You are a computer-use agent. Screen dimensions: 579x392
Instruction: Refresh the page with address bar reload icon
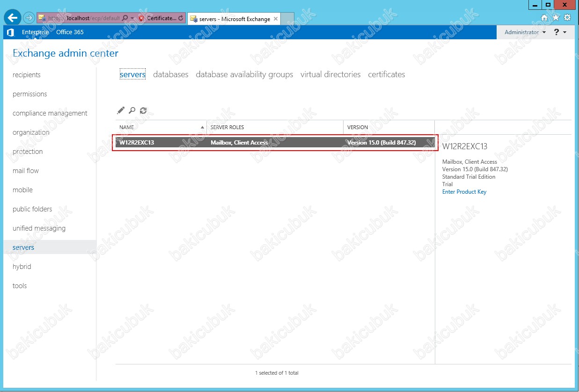181,18
